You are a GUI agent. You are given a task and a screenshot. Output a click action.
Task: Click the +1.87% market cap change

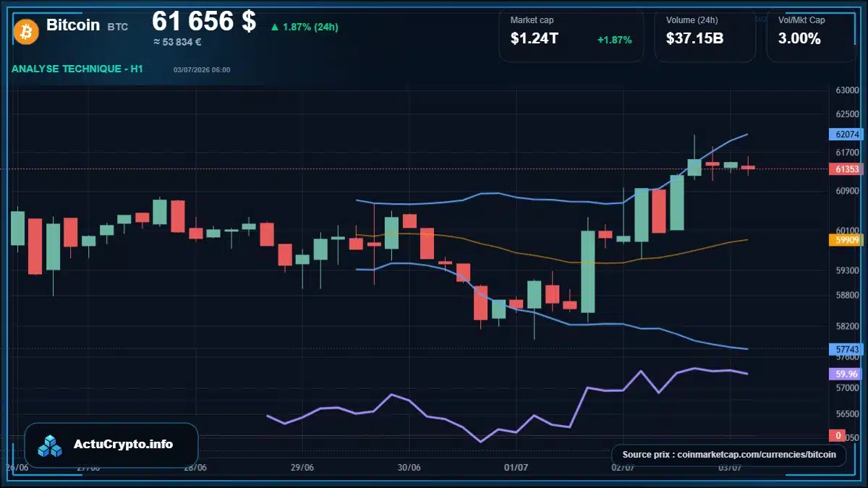(x=614, y=40)
